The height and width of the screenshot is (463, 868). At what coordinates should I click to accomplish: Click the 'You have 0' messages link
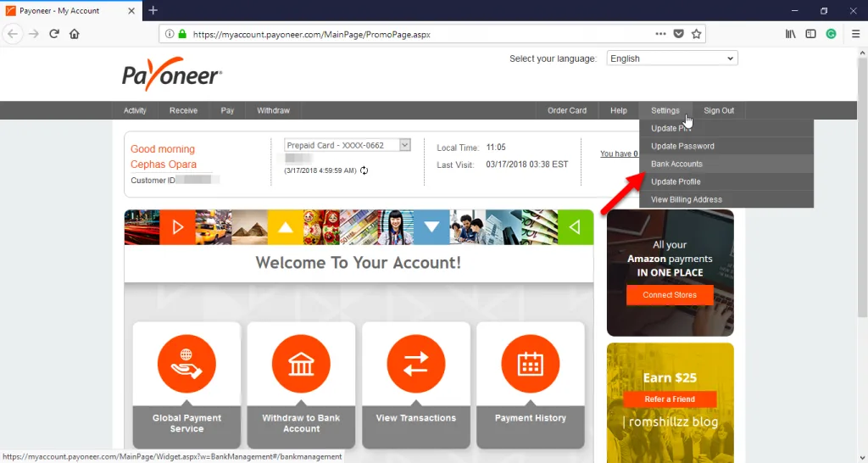tap(619, 154)
